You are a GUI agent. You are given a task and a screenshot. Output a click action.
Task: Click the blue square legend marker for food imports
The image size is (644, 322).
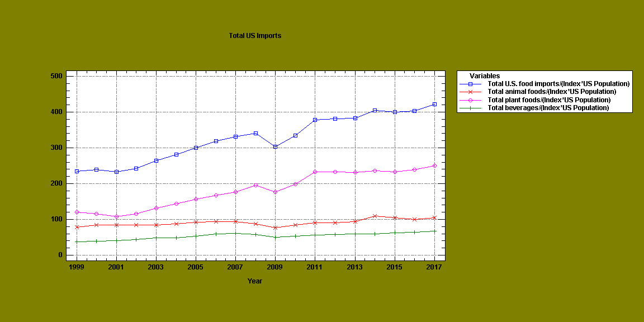point(470,84)
